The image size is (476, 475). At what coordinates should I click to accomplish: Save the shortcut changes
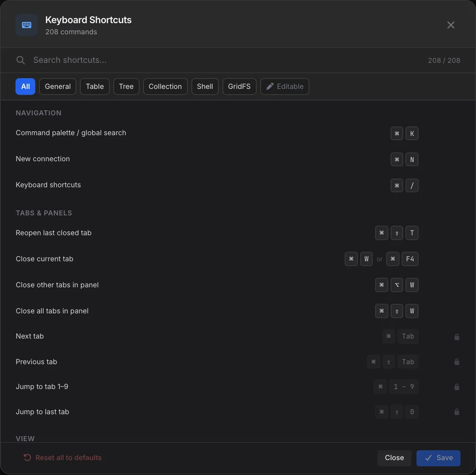click(438, 458)
